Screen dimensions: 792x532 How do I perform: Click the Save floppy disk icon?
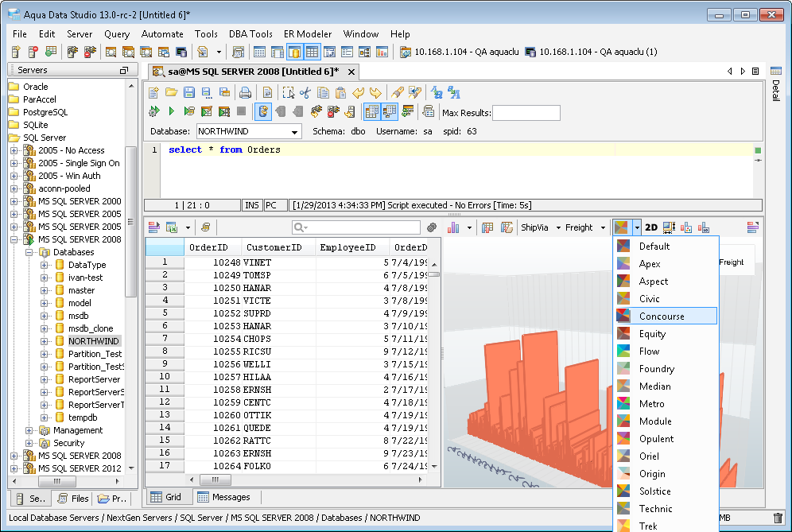pyautogui.click(x=189, y=92)
